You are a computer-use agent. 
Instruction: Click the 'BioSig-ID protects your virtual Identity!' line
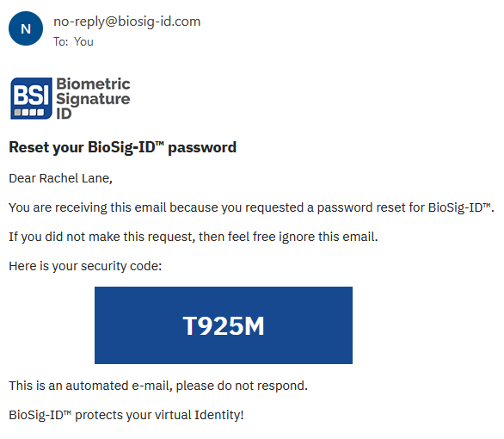point(126,415)
